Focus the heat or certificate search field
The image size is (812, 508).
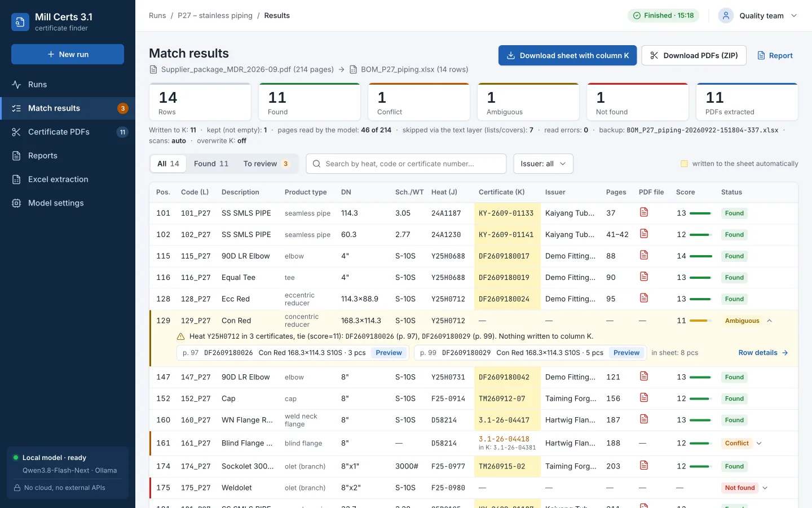coord(406,164)
